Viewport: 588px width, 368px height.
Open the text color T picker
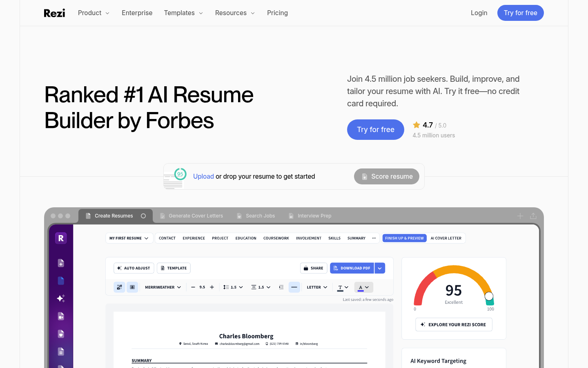(343, 287)
